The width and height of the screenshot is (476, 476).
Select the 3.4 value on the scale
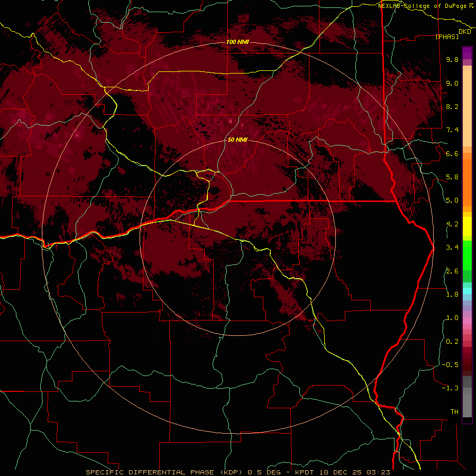(452, 248)
